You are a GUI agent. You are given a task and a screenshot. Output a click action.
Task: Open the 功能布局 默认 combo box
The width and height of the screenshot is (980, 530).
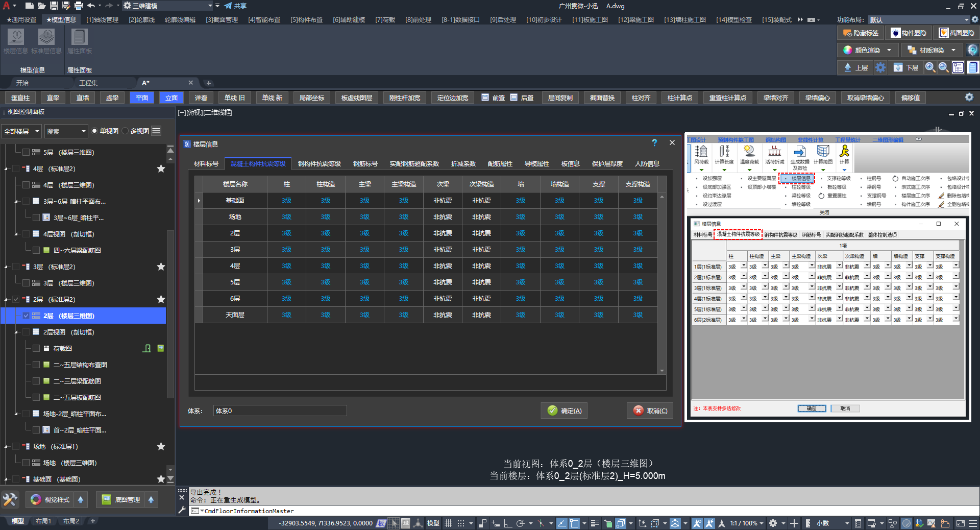pyautogui.click(x=918, y=19)
